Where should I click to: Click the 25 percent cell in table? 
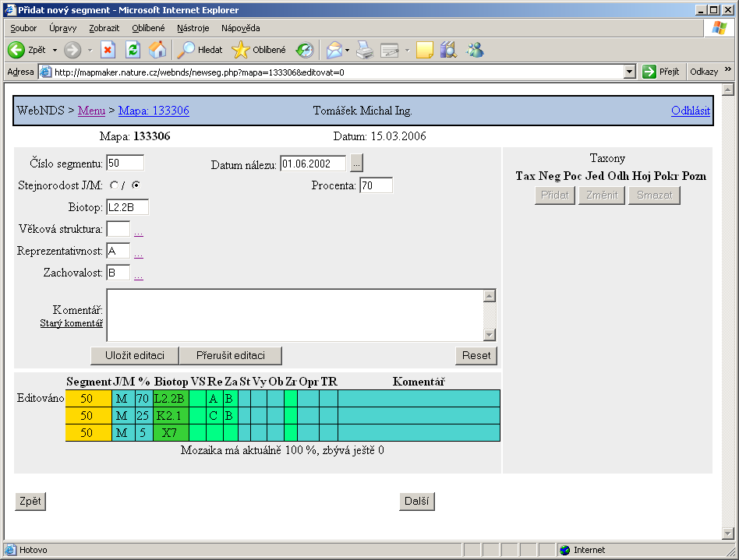(x=143, y=415)
